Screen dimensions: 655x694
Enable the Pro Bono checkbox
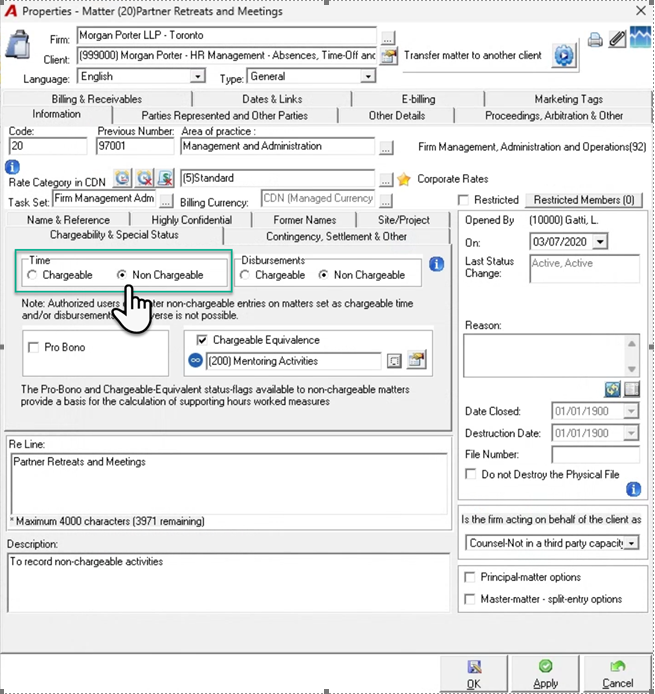point(33,347)
